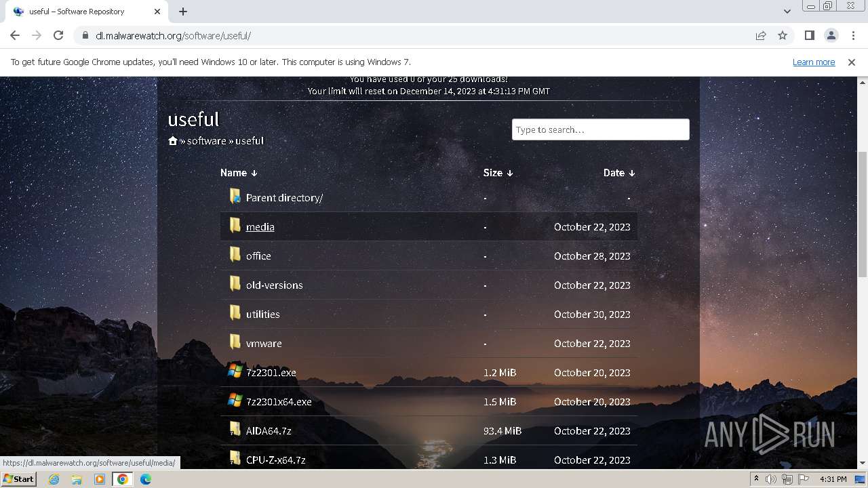Image resolution: width=868 pixels, height=488 pixels.
Task: View site security padlock info
Action: [x=85, y=35]
